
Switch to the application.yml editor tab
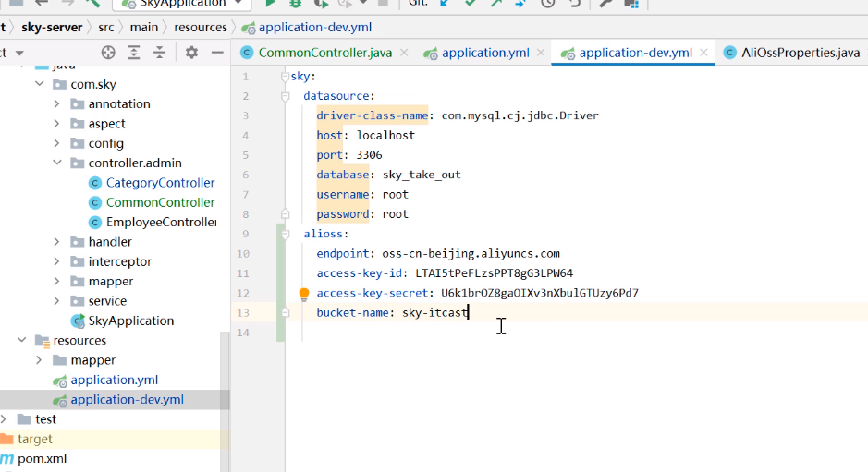(x=485, y=53)
